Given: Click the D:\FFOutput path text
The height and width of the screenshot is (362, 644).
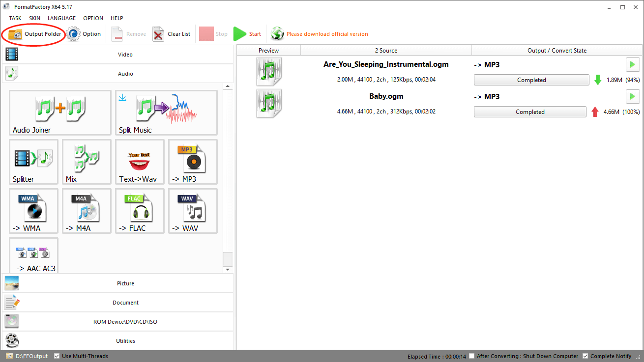Looking at the screenshot, I should (x=32, y=356).
